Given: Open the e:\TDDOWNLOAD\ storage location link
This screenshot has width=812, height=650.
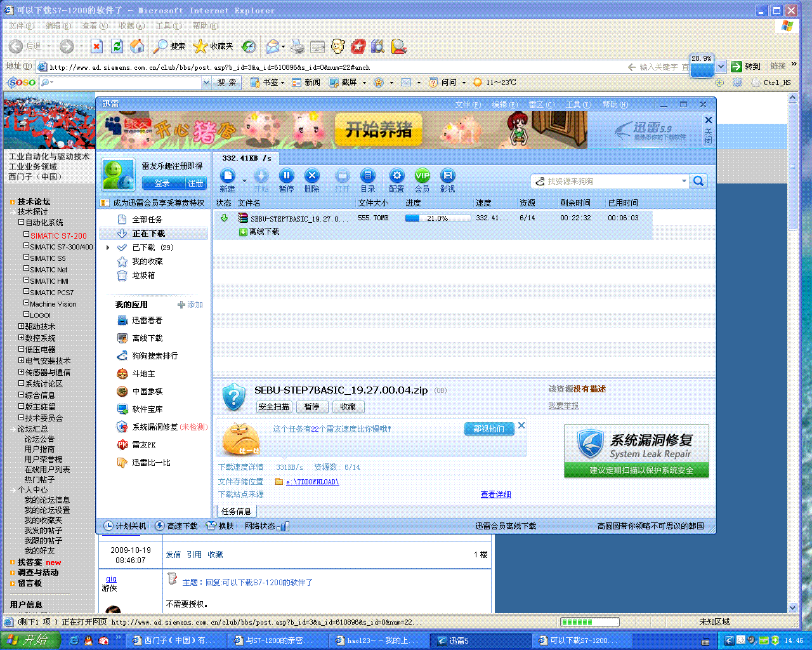Looking at the screenshot, I should click(x=312, y=482).
